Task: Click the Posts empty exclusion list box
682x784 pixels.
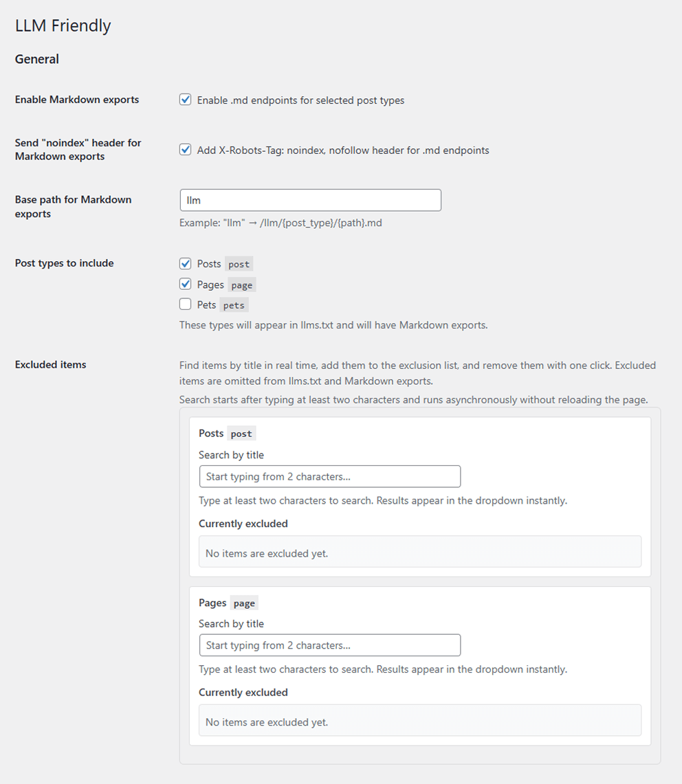Action: point(419,552)
